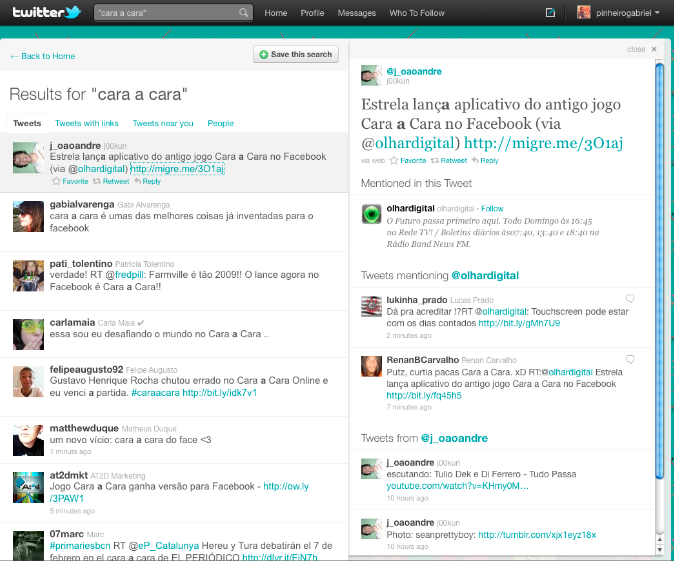674x561 pixels.
Task: Click olhardigital green eye avatar
Action: tap(371, 214)
